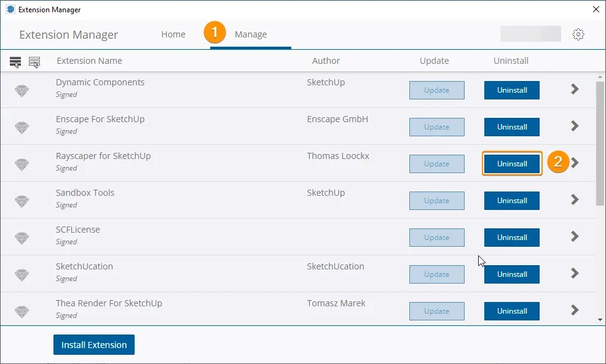
Task: Click the scrollbar up arrow
Action: point(600,77)
